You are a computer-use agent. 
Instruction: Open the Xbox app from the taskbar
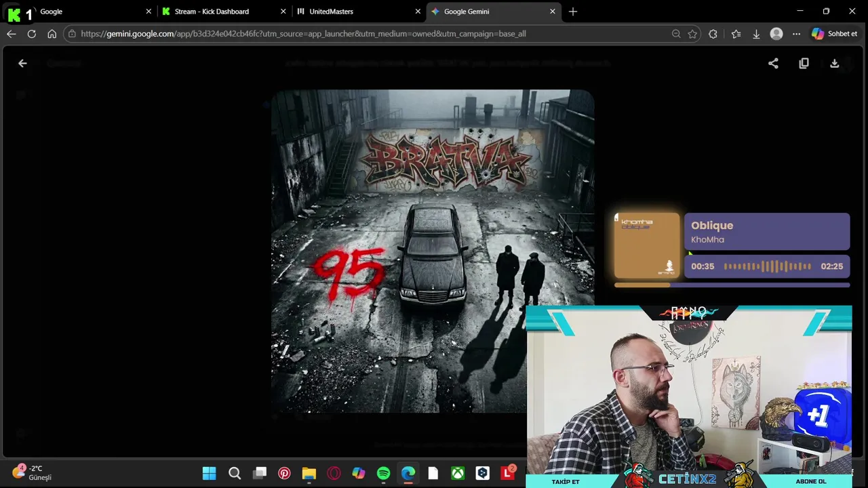[x=458, y=473]
